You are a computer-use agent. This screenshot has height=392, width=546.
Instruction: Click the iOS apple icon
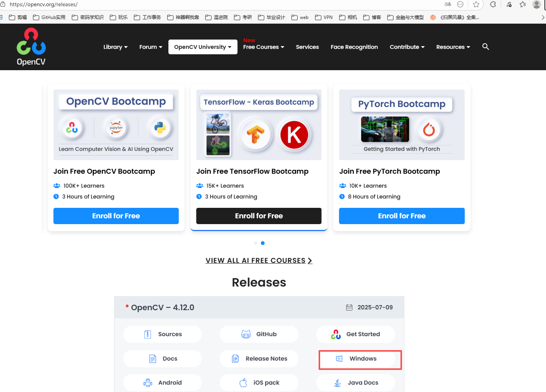(x=243, y=383)
